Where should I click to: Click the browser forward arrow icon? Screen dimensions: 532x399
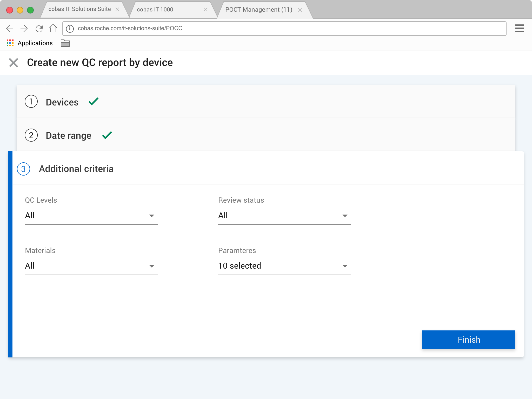(x=24, y=28)
